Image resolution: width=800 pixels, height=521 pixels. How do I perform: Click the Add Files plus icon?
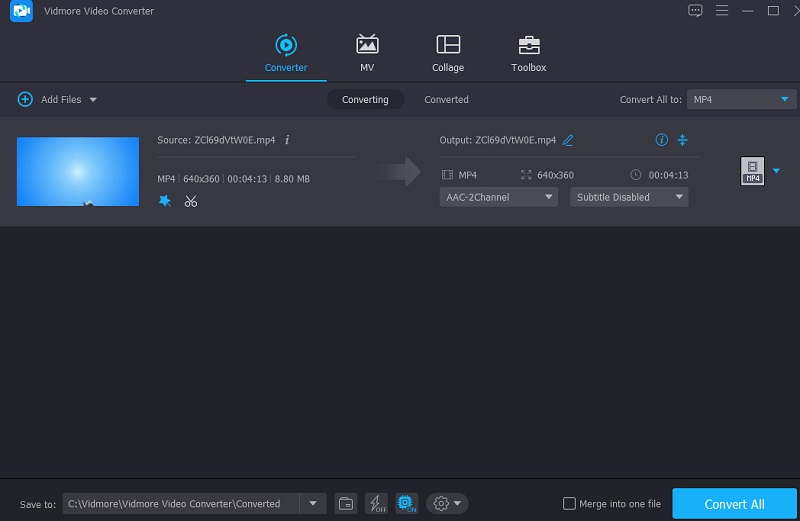(x=25, y=99)
